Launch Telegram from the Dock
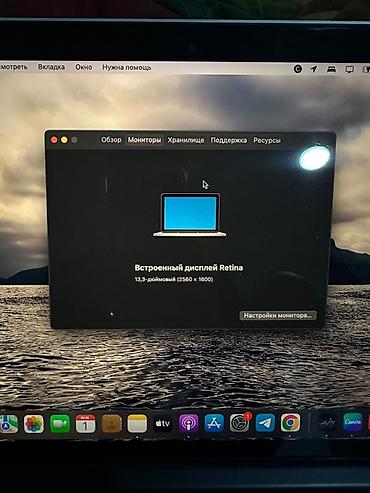Screen dimensions: 370x493 (x=265, y=423)
